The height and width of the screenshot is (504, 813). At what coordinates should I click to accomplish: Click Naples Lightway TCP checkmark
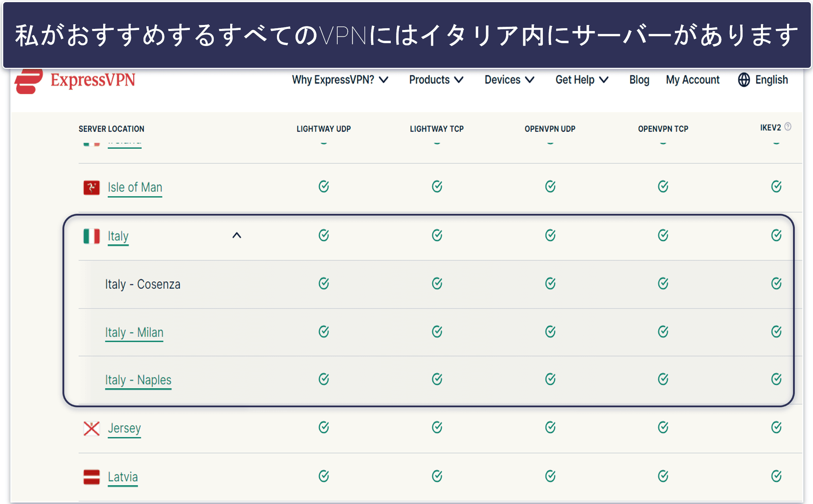(x=437, y=379)
